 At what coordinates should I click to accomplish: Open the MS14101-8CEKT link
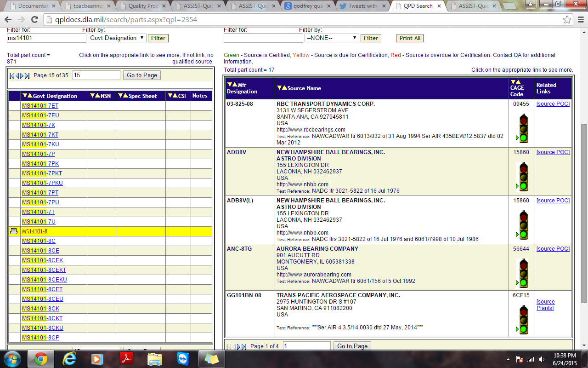pyautogui.click(x=44, y=270)
